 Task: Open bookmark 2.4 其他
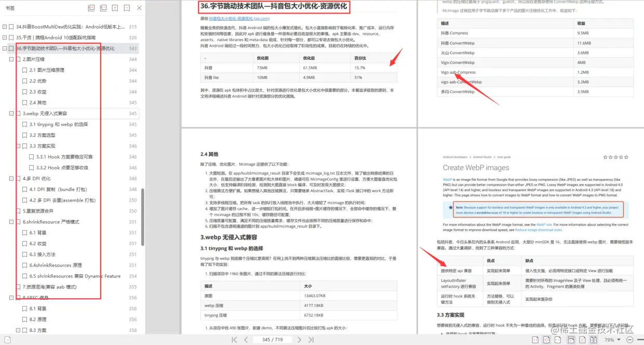[x=38, y=103]
